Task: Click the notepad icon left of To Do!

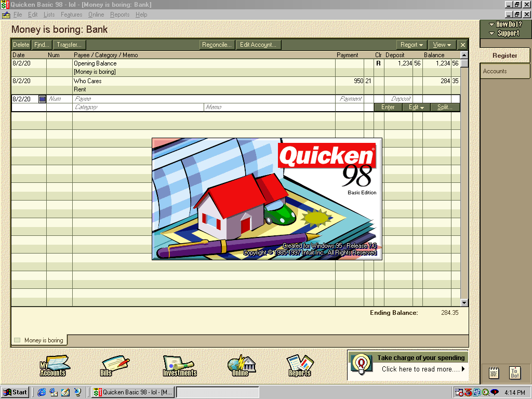Action: [x=494, y=372]
